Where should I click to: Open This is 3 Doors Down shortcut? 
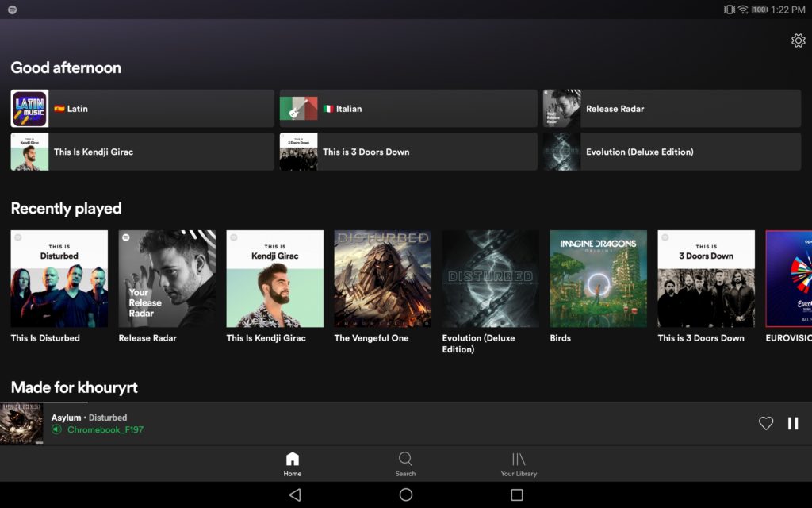[x=408, y=152]
